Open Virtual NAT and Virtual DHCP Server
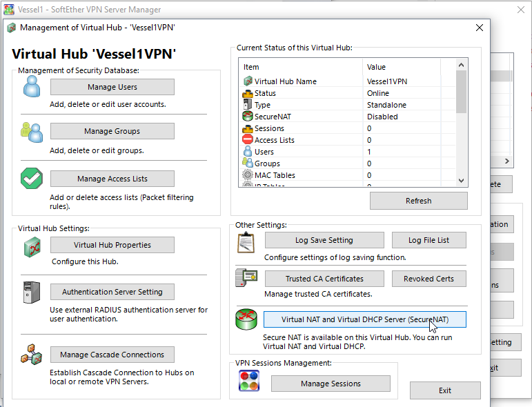 tap(365, 319)
